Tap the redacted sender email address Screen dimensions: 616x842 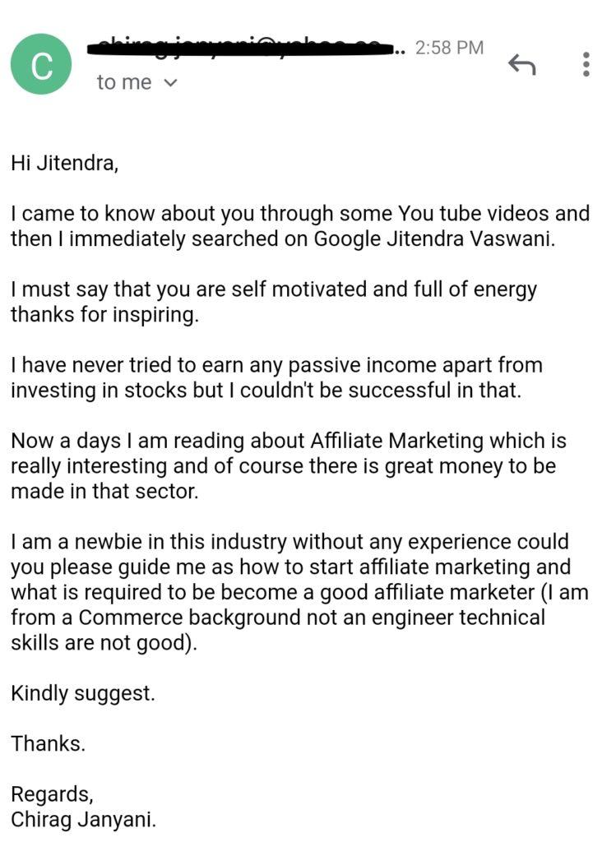(243, 46)
